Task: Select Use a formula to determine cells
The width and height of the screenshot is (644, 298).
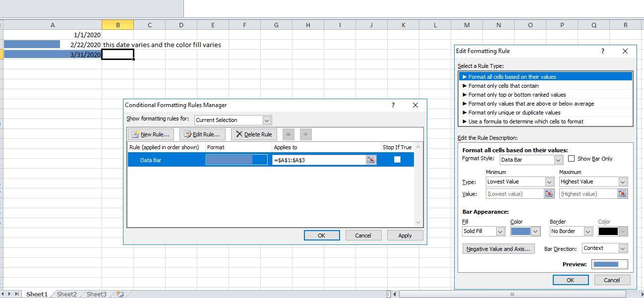Action: (545, 121)
